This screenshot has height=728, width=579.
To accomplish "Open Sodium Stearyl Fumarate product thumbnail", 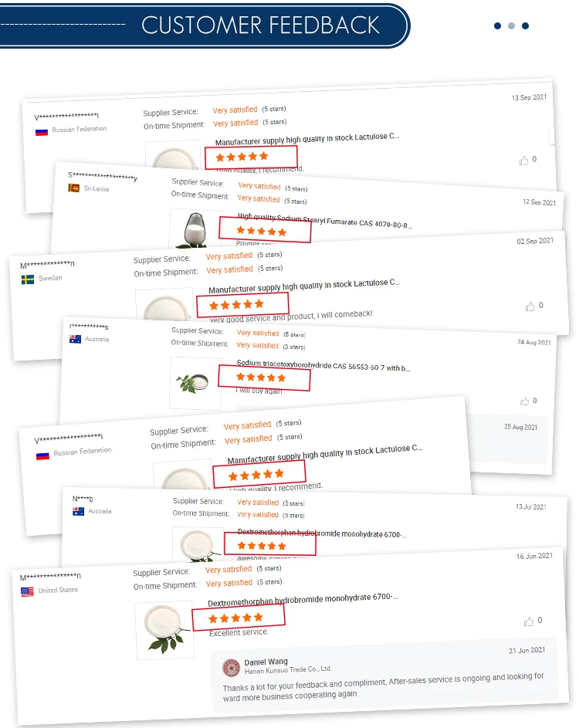I will pos(195,229).
